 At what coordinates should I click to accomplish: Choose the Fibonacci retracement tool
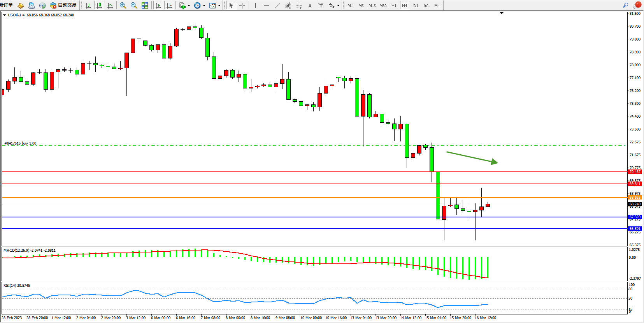299,5
